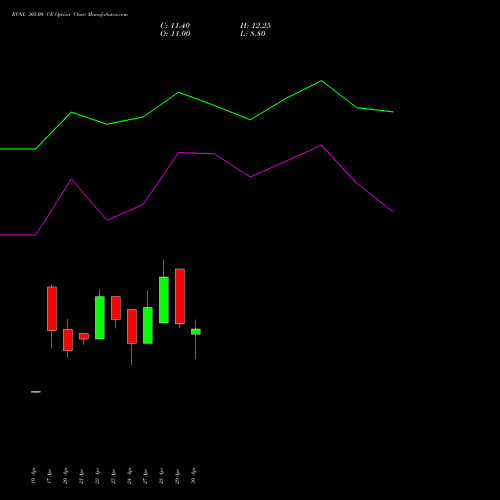Click the 23 Apr date axis label
This screenshot has width=500, height=500.
point(113,476)
